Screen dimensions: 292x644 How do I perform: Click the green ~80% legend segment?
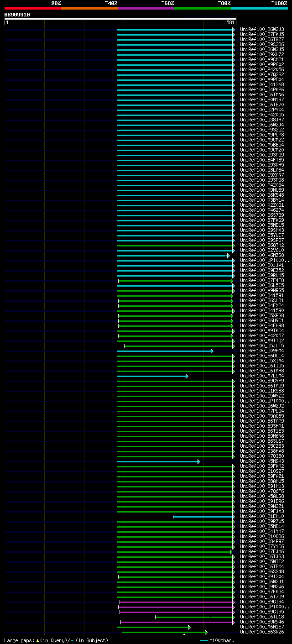click(x=203, y=8)
